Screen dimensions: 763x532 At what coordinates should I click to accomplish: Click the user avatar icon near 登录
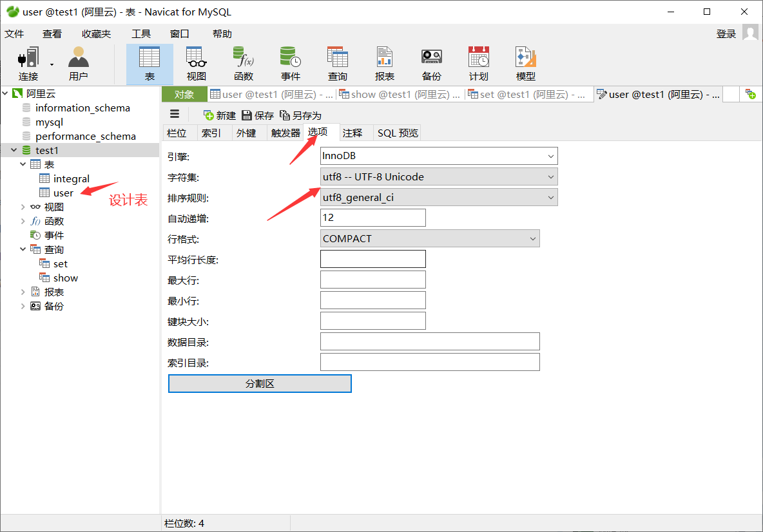tap(750, 33)
